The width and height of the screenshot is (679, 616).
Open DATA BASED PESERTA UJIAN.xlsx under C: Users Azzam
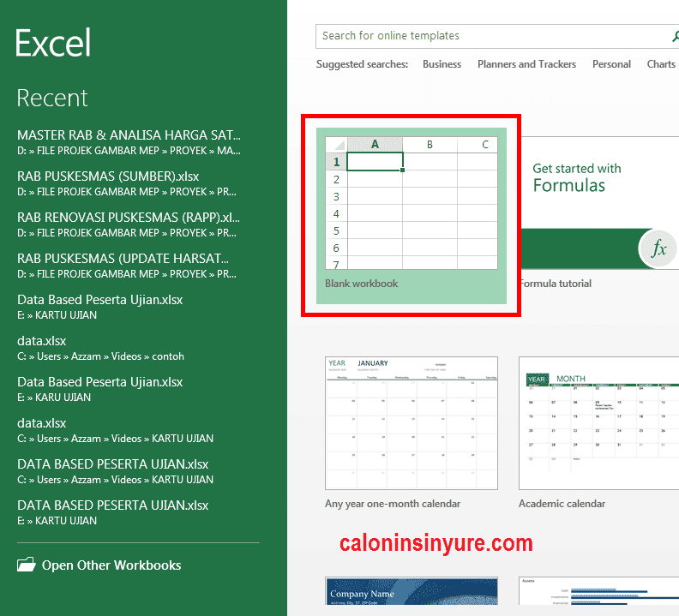pyautogui.click(x=115, y=471)
